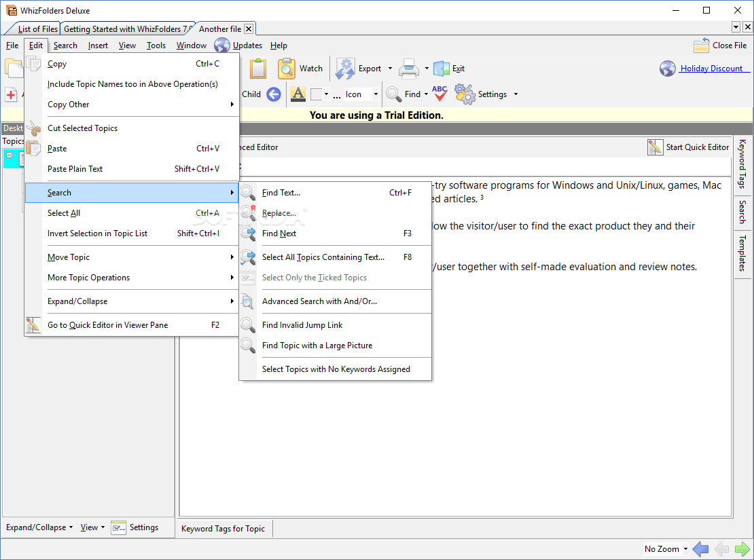Click the Watch clipboard icon
The height and width of the screenshot is (560, 754).
click(x=286, y=69)
